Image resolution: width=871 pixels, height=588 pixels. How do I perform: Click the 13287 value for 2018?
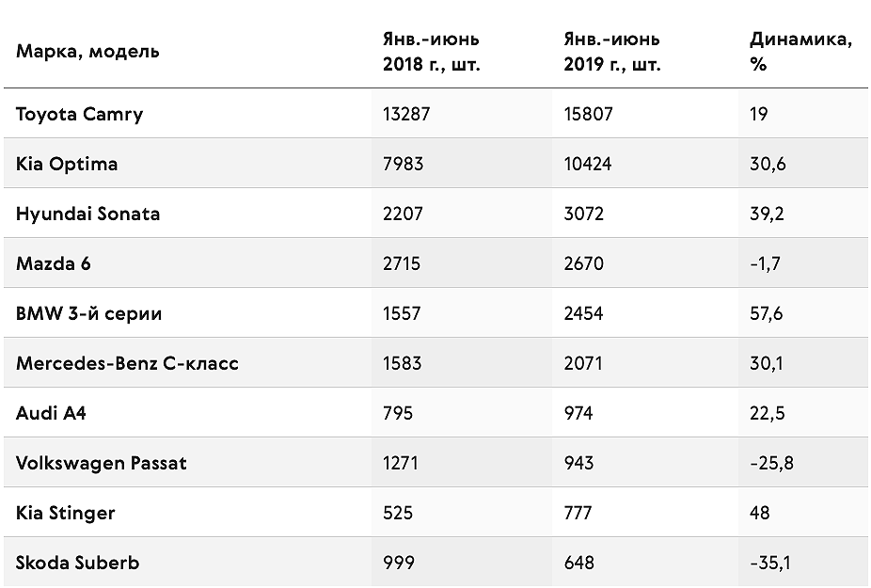(406, 115)
